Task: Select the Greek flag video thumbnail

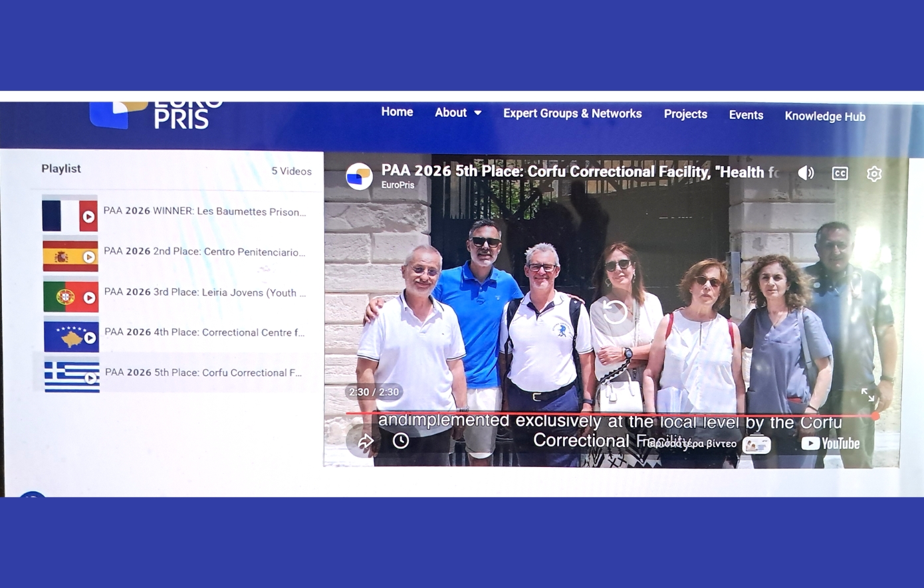Action: pyautogui.click(x=72, y=375)
